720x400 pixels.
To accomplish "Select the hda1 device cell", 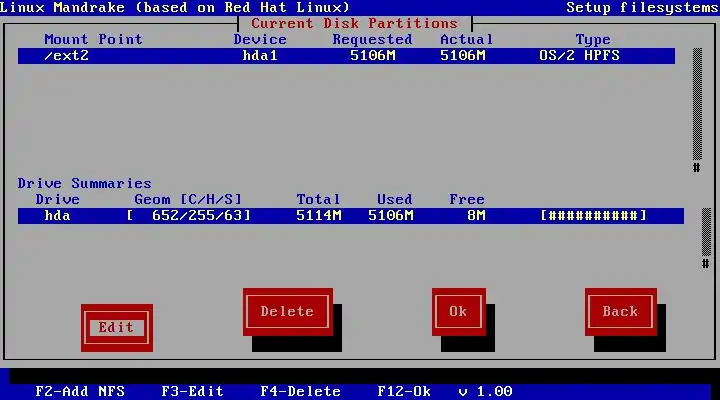I will [260, 56].
